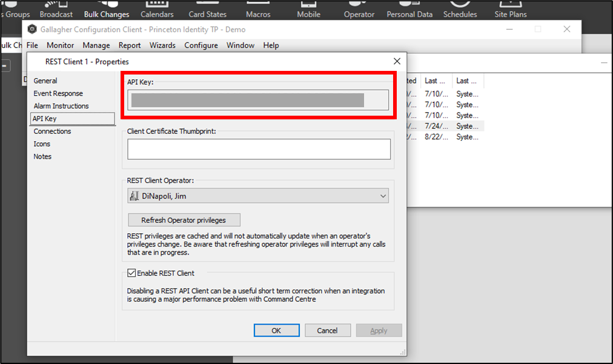Toggle the Enable REST Client checkbox
613x364 pixels.
(x=132, y=273)
